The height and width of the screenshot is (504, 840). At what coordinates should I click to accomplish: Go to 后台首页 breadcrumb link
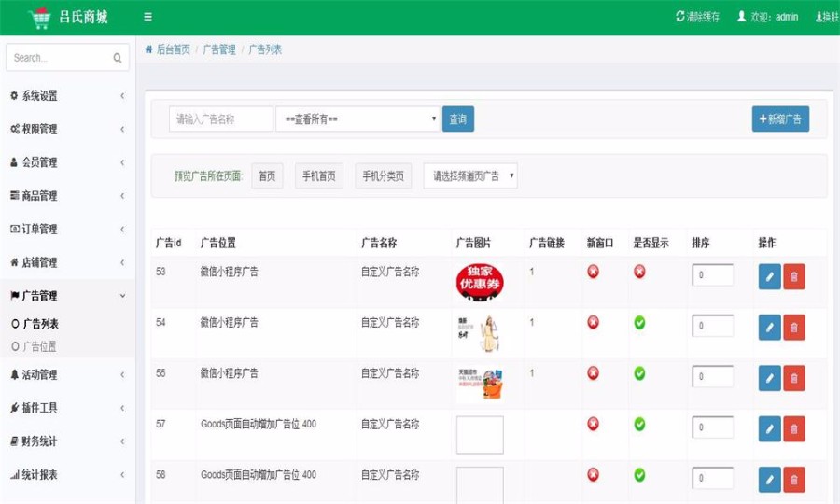click(x=173, y=49)
